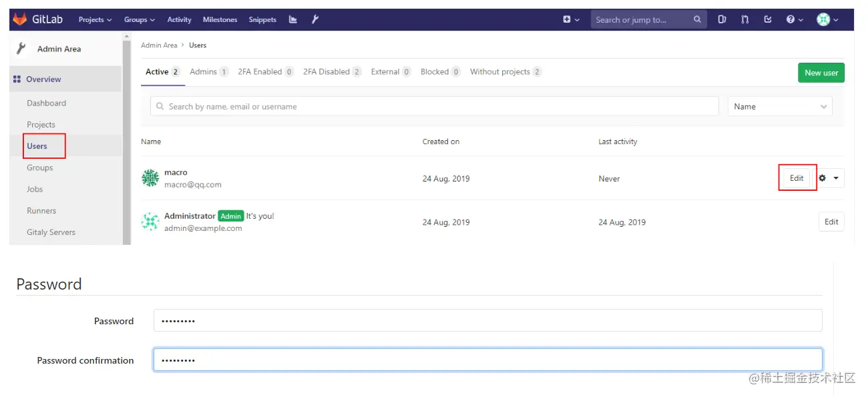This screenshot has height=397, width=868.
Task: Select the Active users tab
Action: pos(163,72)
